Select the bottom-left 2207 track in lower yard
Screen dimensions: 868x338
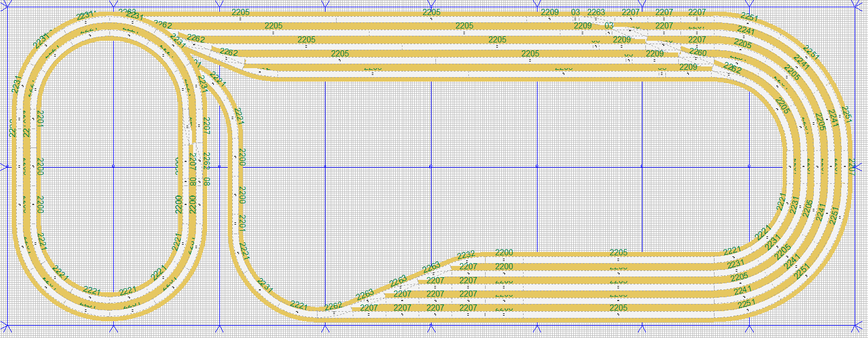pos(368,308)
